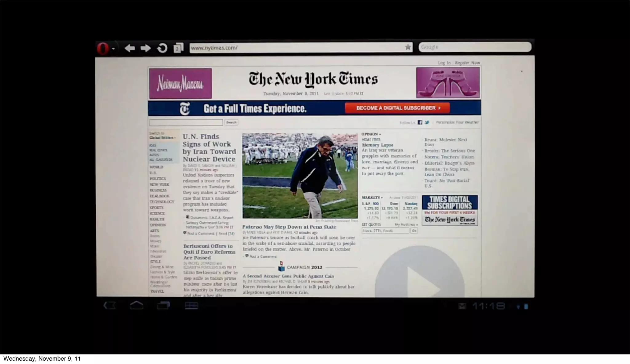
Task: Focus the Google search field
Action: coord(475,47)
